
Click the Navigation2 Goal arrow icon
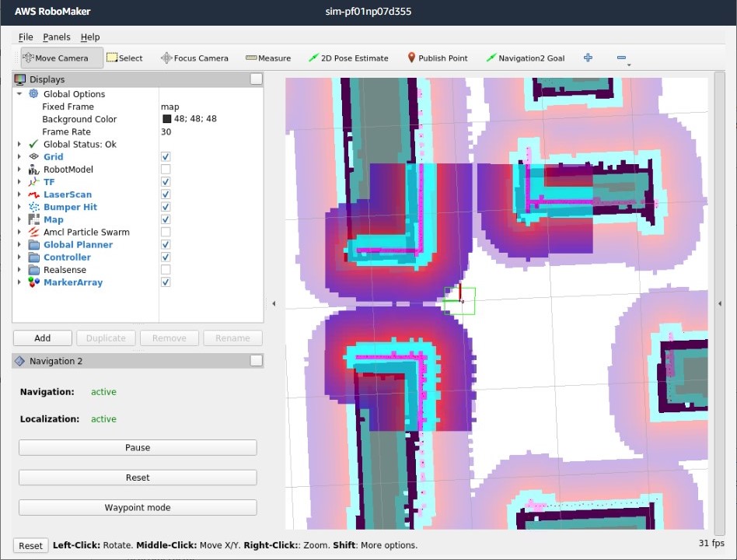[491, 58]
